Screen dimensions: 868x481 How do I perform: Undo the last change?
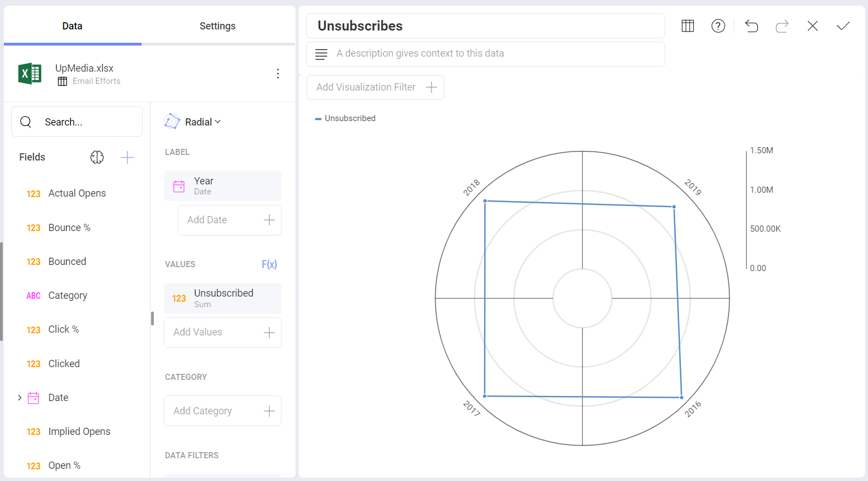pyautogui.click(x=751, y=26)
